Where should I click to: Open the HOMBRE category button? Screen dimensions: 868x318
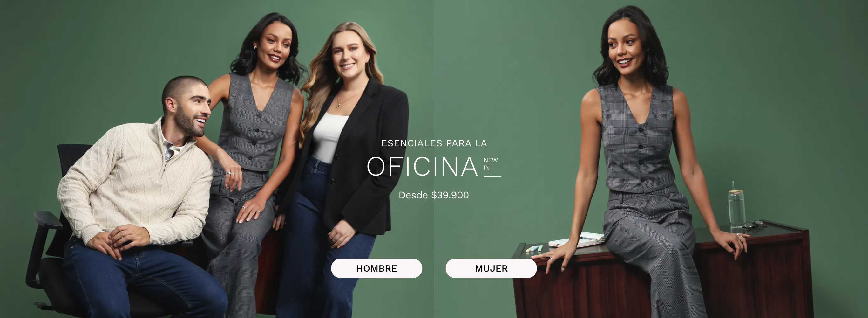(376, 268)
